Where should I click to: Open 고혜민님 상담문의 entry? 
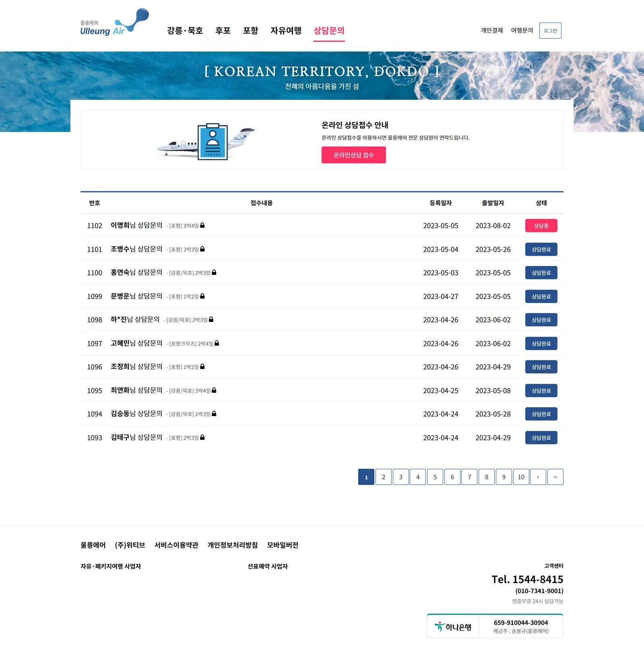137,343
